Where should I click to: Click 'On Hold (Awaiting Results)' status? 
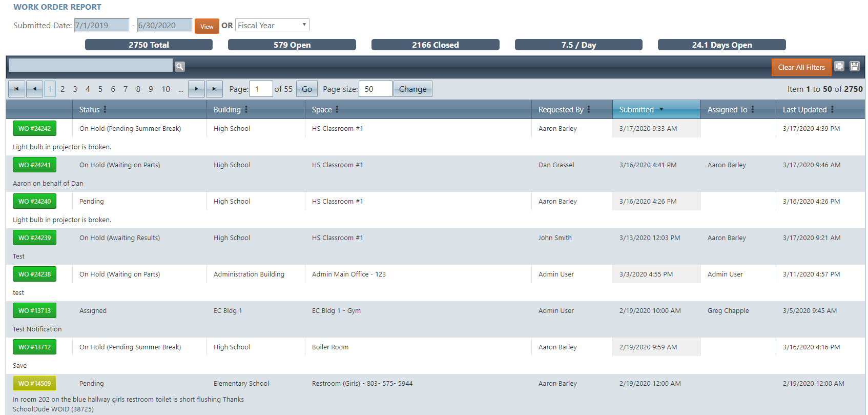pos(119,238)
